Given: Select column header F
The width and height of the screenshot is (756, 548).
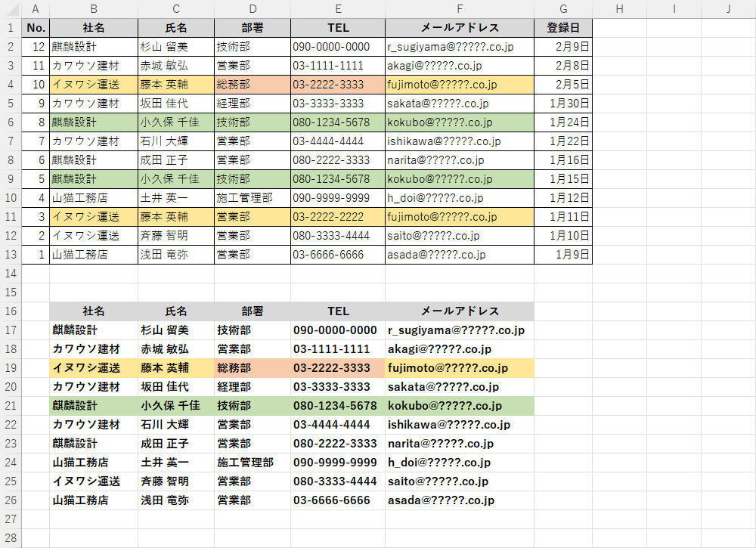Looking at the screenshot, I should coord(460,8).
